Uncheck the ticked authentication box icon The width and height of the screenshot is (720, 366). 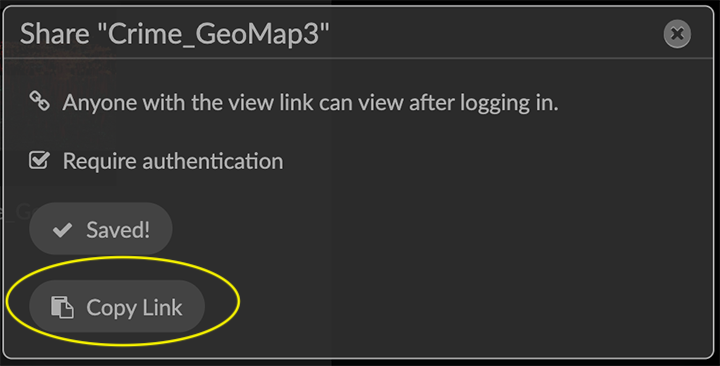pos(39,161)
